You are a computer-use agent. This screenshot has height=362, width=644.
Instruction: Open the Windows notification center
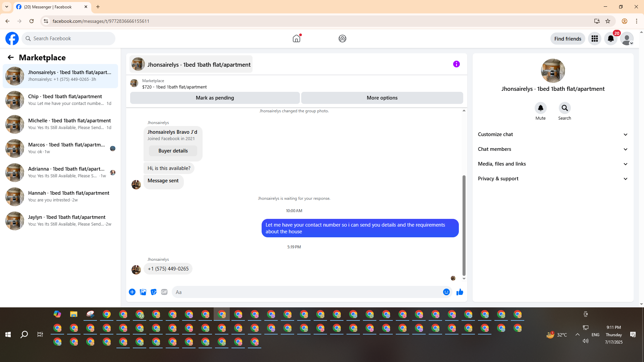[x=633, y=335]
